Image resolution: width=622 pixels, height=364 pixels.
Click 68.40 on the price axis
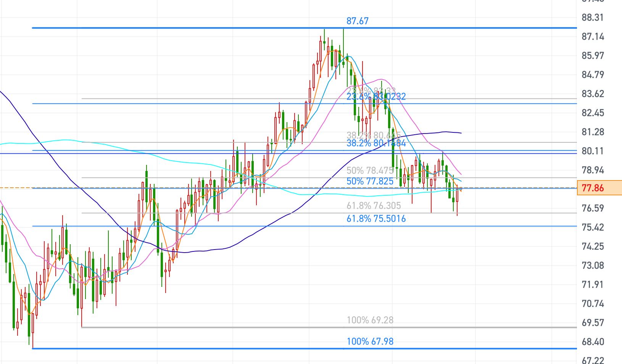coord(593,342)
